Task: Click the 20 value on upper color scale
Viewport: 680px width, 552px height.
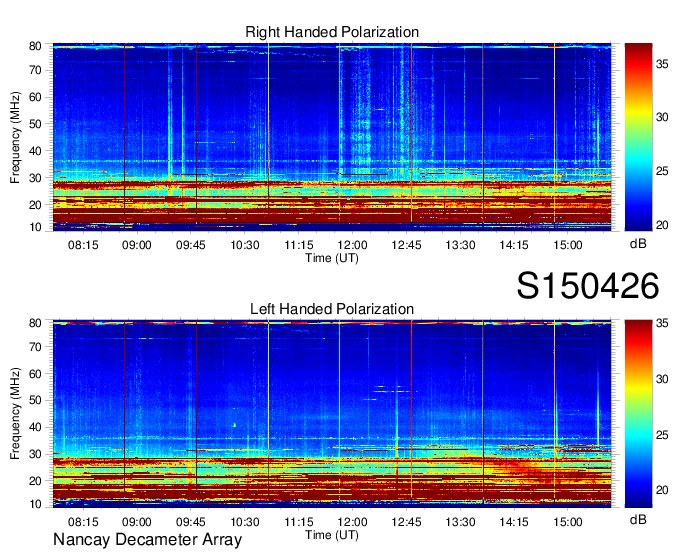Action: (662, 225)
